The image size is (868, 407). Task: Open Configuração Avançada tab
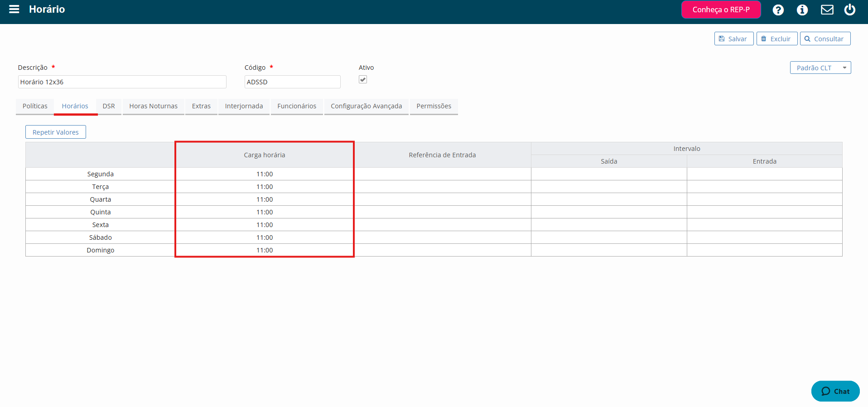(x=366, y=106)
